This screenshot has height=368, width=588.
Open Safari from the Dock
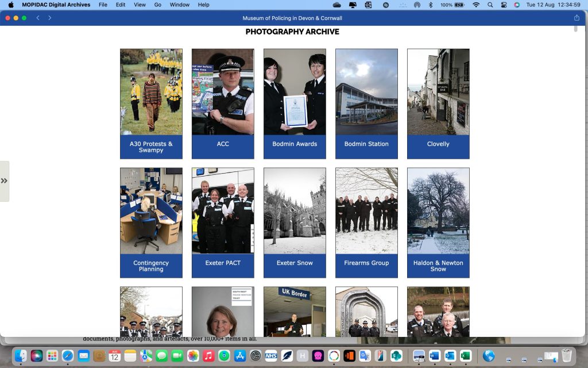click(x=68, y=355)
